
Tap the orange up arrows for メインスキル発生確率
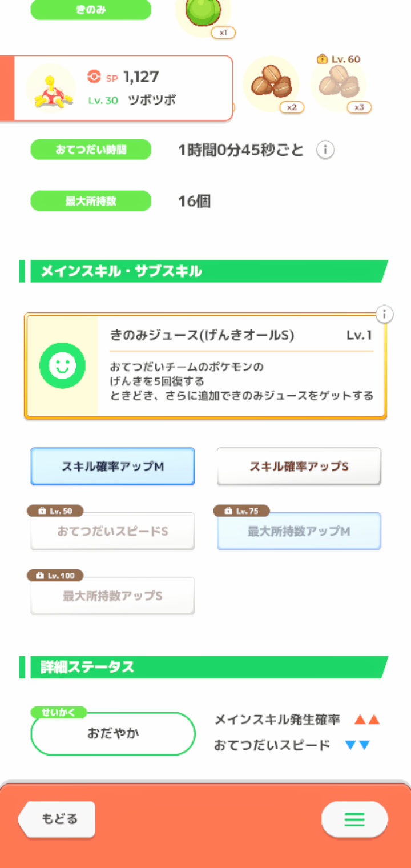366,720
